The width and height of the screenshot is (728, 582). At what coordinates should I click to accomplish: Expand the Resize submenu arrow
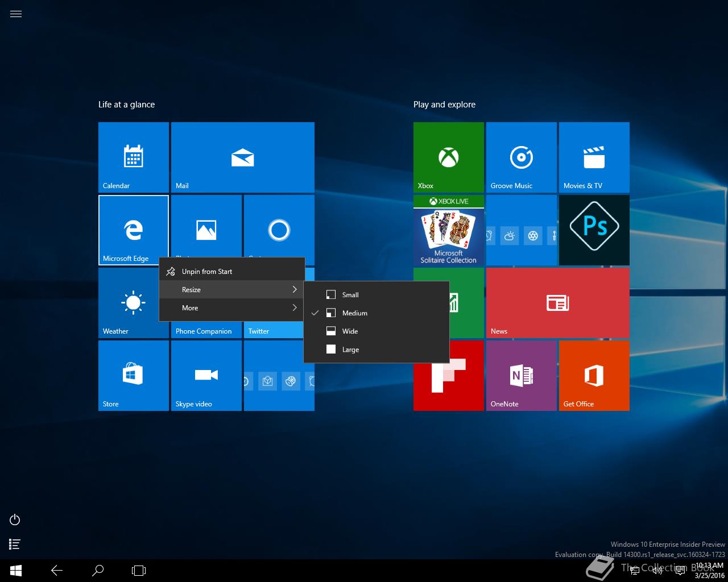[x=295, y=290]
